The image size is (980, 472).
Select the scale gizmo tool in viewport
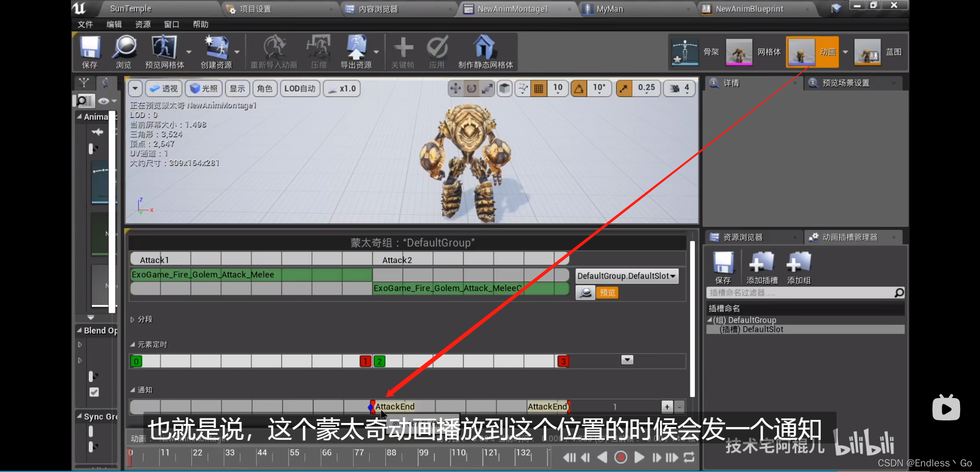[488, 88]
